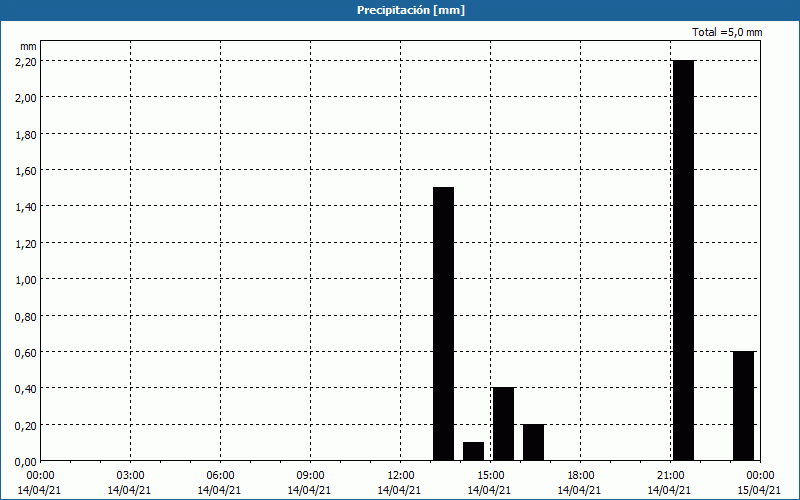Select the Total =5,0 mm label
This screenshot has width=800, height=500.
(727, 32)
